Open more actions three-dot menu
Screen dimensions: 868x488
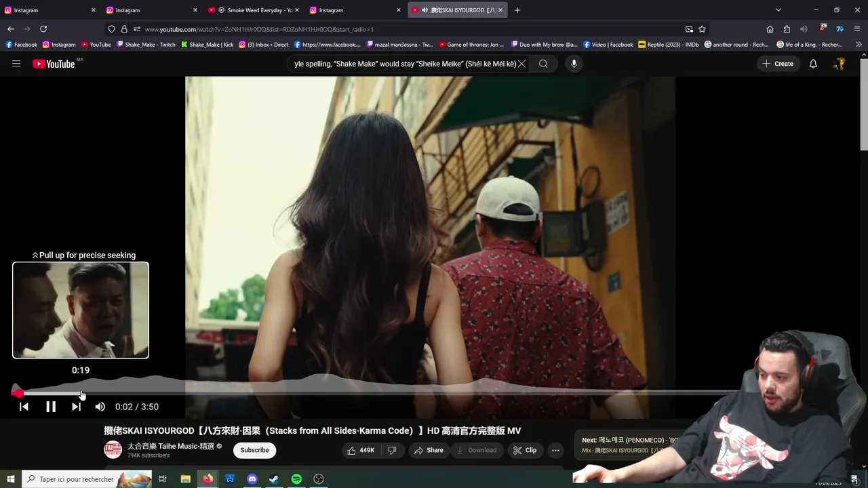(555, 450)
